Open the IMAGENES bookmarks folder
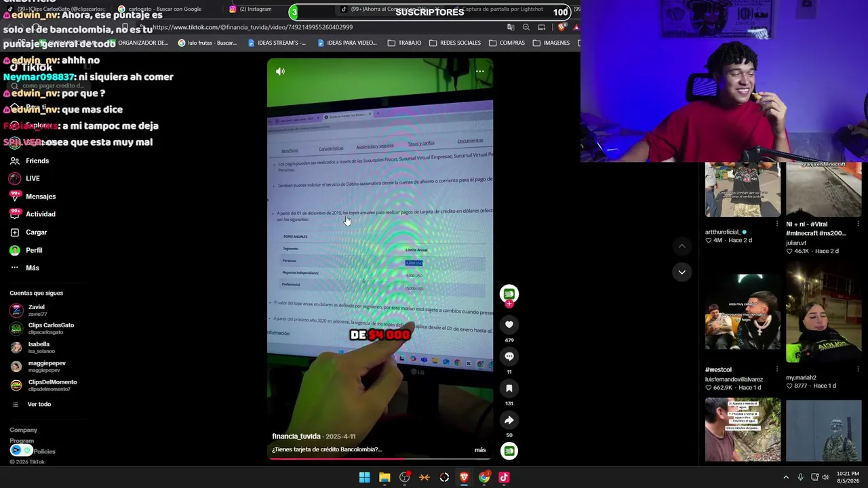This screenshot has height=488, width=868. 551,43
